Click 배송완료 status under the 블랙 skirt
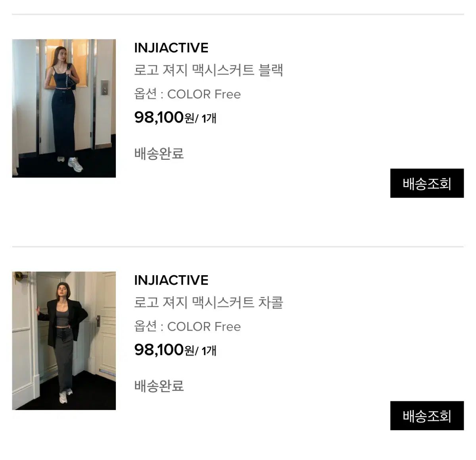Image resolution: width=476 pixels, height=460 pixels. 159,154
